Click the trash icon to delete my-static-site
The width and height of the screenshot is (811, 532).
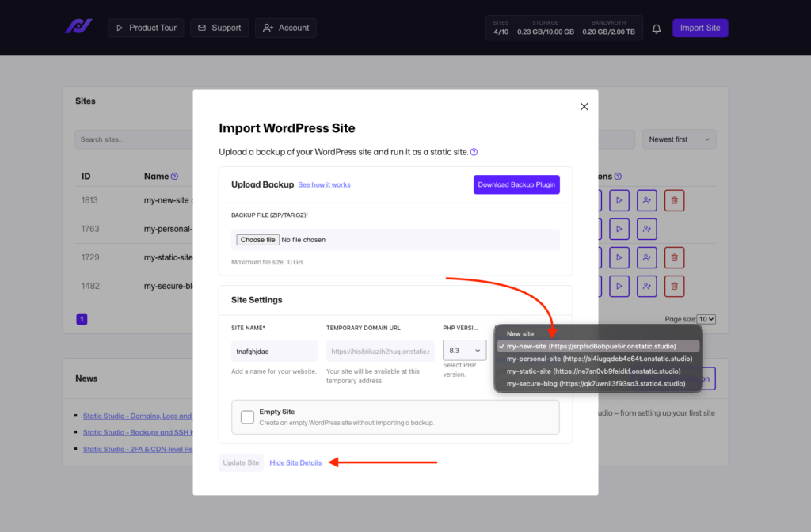(x=674, y=257)
